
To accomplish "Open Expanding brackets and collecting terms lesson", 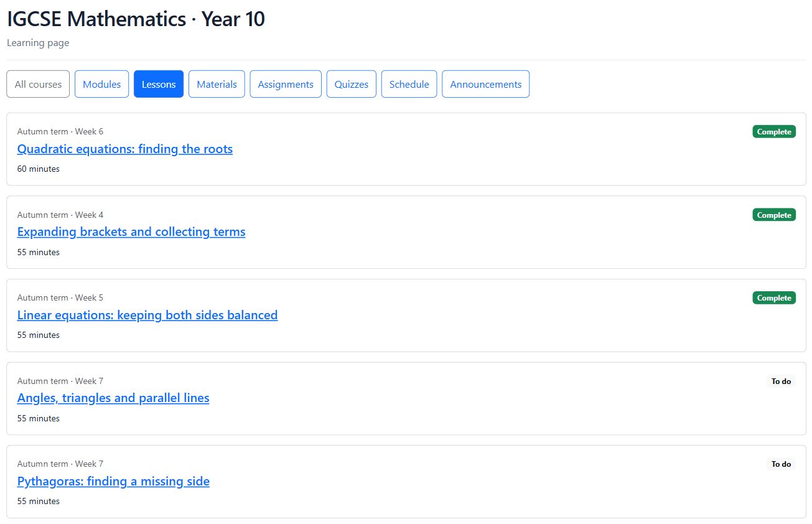I will coord(131,232).
